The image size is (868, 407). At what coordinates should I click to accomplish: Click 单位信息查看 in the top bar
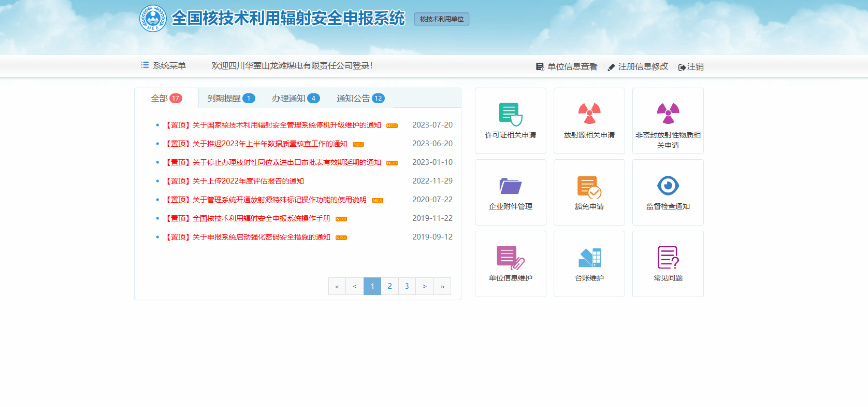point(567,67)
